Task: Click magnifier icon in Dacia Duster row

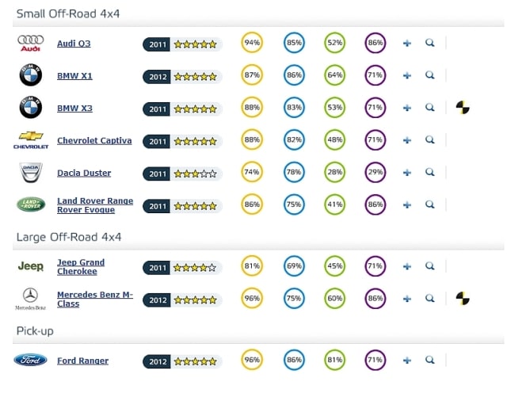Action: (429, 172)
